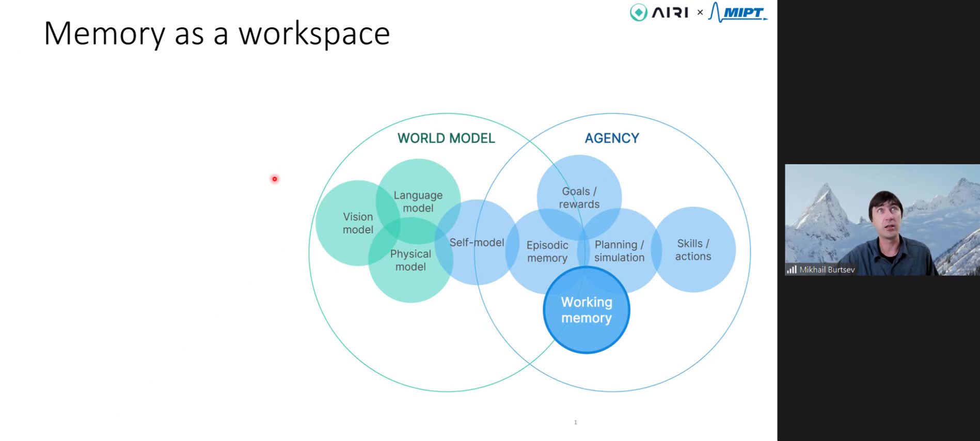Click the AIRI text wordmark
Screen dimensions: 980x441
670,12
